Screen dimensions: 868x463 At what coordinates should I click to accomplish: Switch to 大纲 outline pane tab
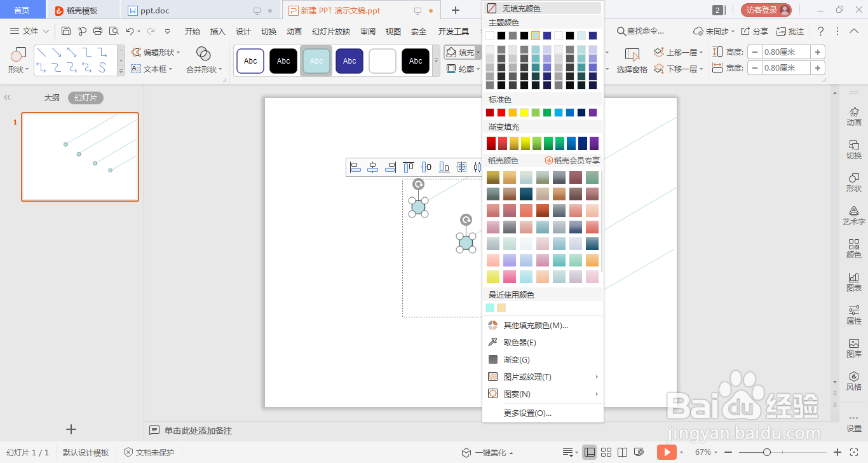tap(52, 98)
